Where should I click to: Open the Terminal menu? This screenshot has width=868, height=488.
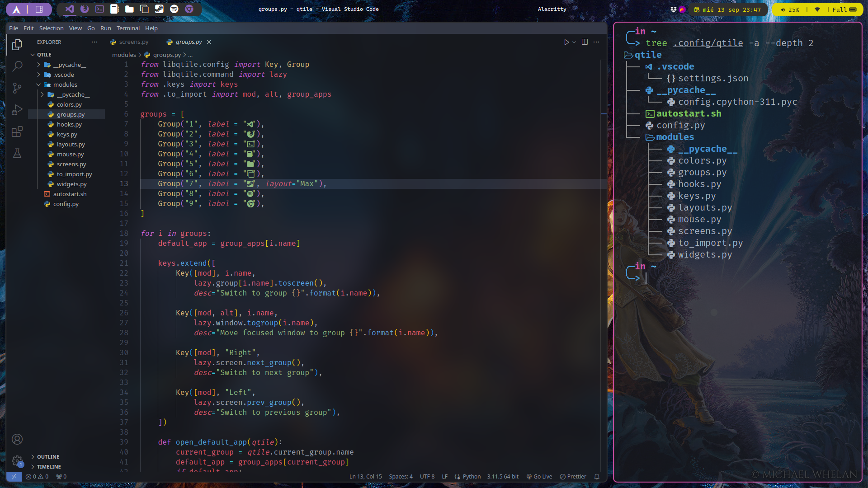[128, 28]
